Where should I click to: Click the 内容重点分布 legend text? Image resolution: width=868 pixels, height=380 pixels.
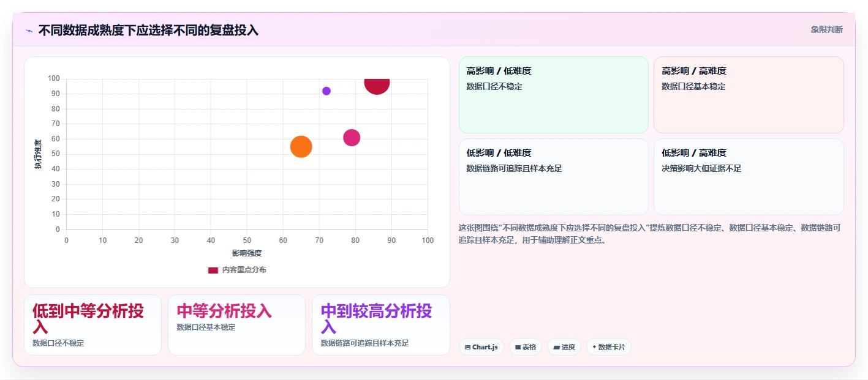pos(244,270)
